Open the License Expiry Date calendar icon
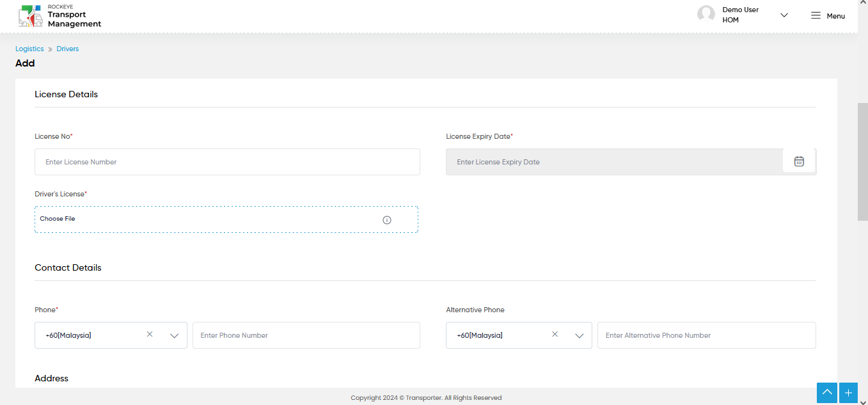Image resolution: width=868 pixels, height=405 pixels. click(799, 161)
